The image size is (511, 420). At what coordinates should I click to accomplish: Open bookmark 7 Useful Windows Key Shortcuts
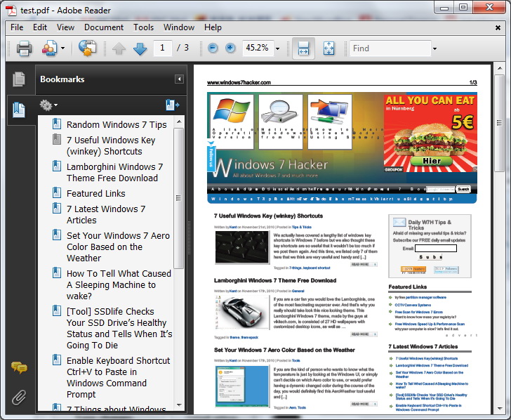(x=111, y=146)
